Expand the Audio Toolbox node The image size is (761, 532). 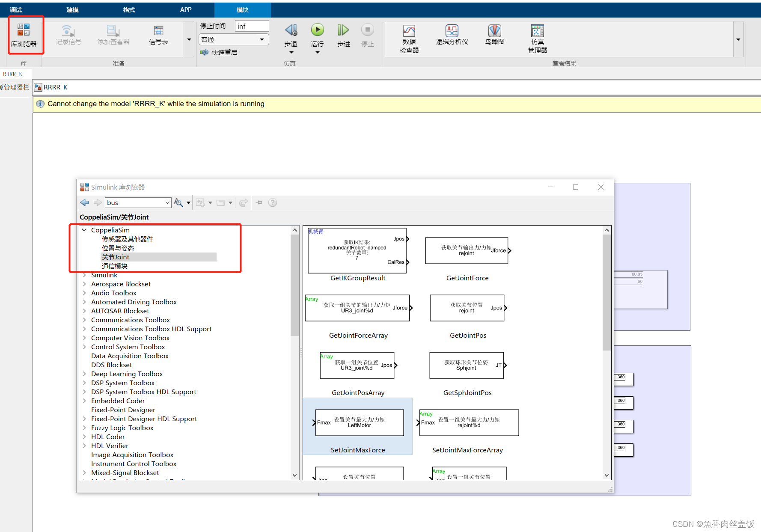click(x=84, y=293)
